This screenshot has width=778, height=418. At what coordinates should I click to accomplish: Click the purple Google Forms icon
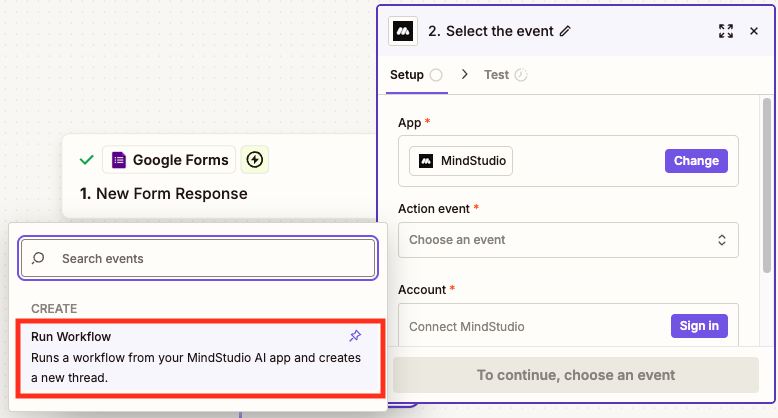[119, 160]
